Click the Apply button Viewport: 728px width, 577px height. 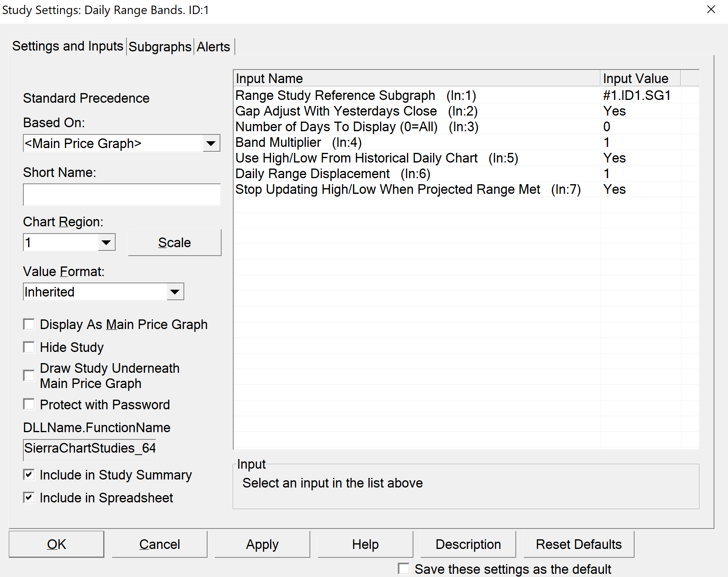262,544
